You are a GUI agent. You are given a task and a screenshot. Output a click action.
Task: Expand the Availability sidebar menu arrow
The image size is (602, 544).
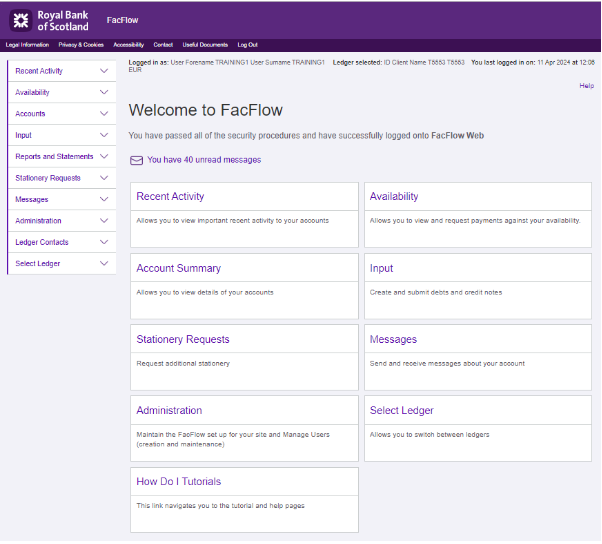click(104, 92)
